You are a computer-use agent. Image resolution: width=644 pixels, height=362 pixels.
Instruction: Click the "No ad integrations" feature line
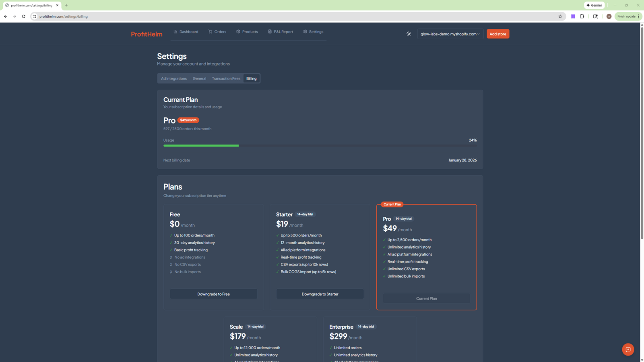point(190,257)
